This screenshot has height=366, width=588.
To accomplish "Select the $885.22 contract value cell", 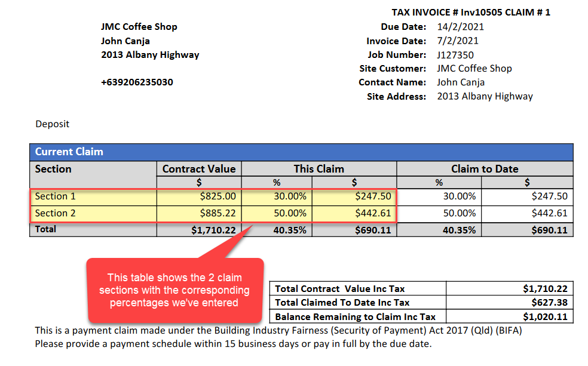I will tap(219, 213).
